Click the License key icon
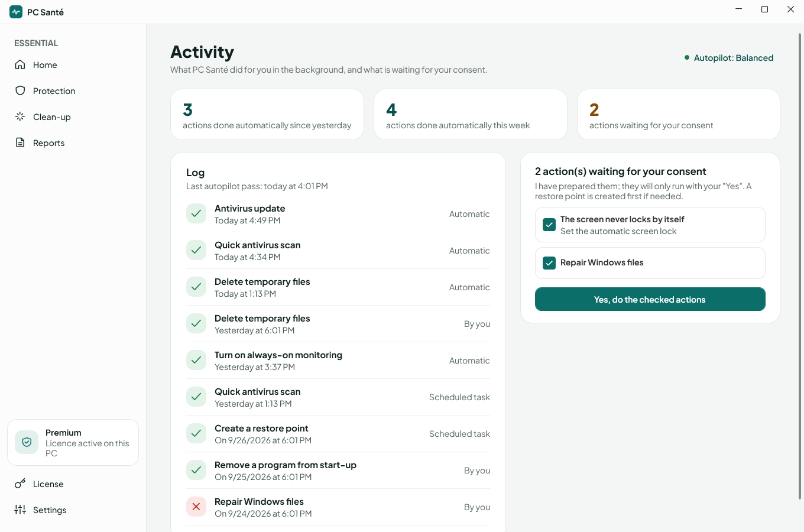 tap(20, 484)
